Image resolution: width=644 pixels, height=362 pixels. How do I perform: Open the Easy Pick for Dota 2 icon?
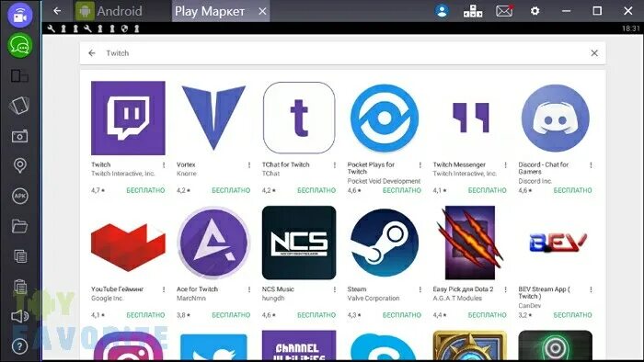(470, 243)
